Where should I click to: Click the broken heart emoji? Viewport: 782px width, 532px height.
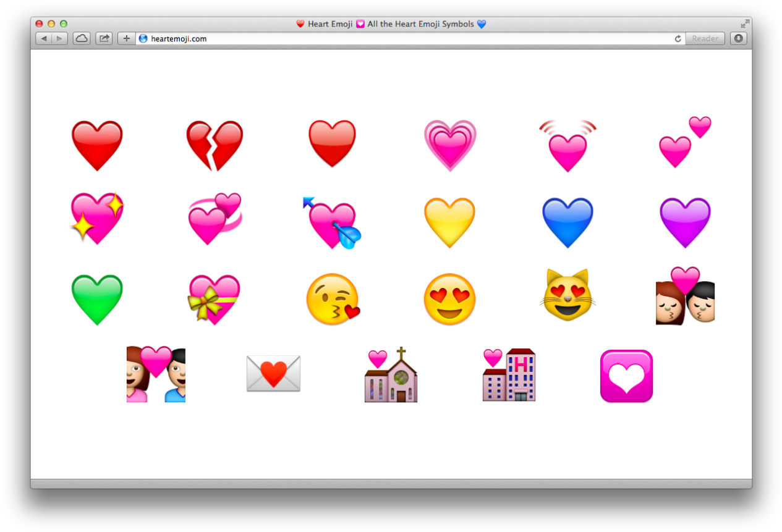coord(215,144)
